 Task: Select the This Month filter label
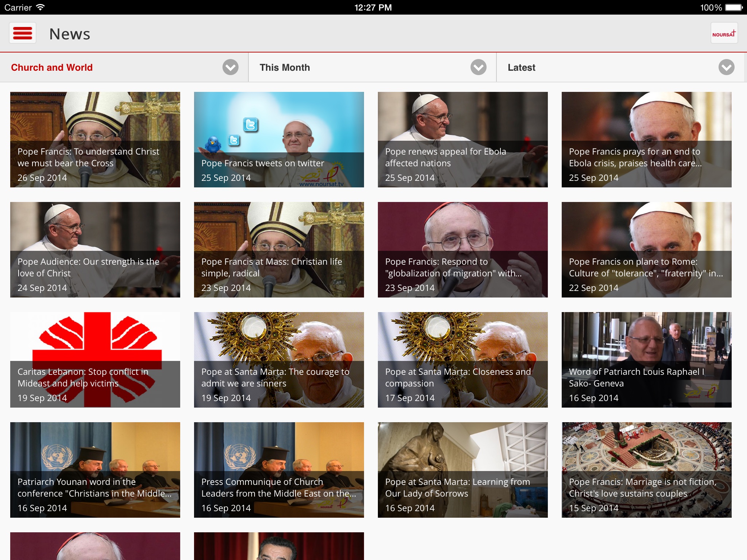coord(285,67)
